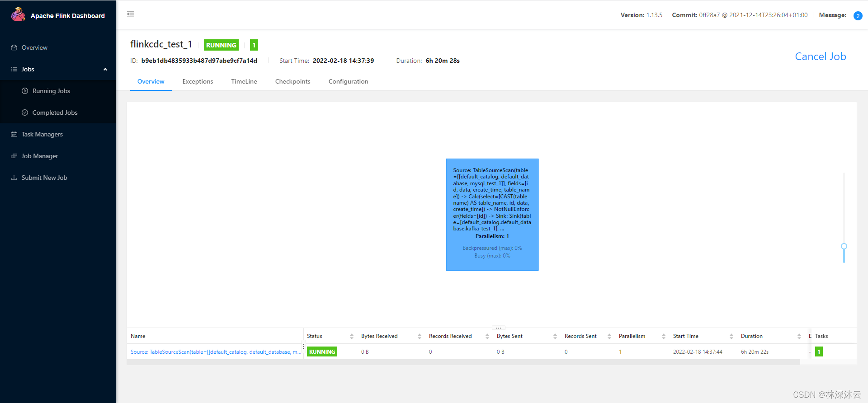
Task: Click the Job Manager build icon
Action: click(x=14, y=156)
